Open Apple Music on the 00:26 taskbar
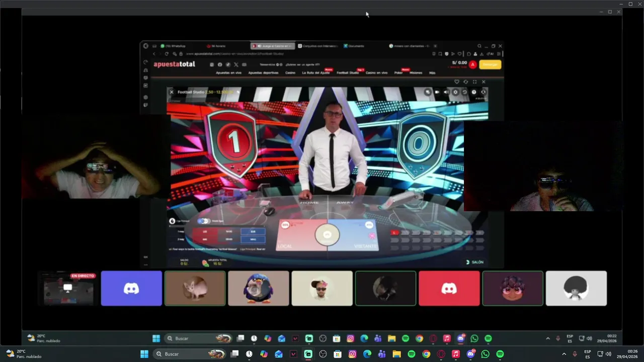 coord(456,354)
